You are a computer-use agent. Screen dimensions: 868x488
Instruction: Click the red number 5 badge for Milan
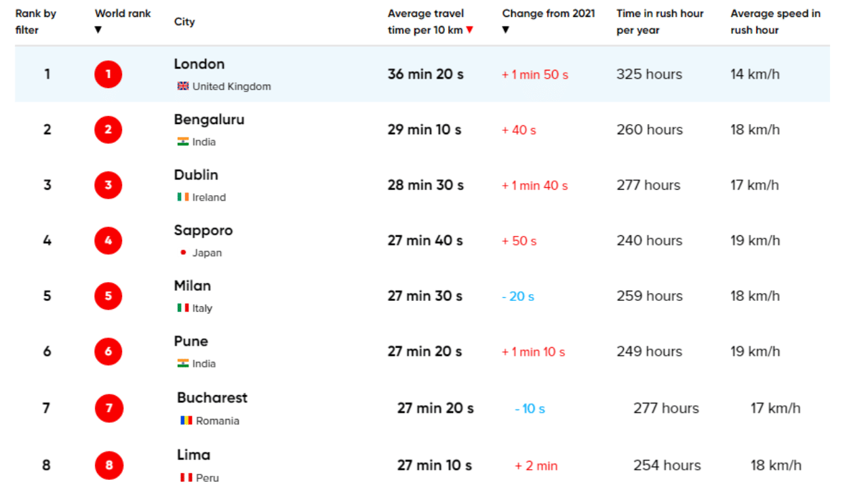click(108, 296)
